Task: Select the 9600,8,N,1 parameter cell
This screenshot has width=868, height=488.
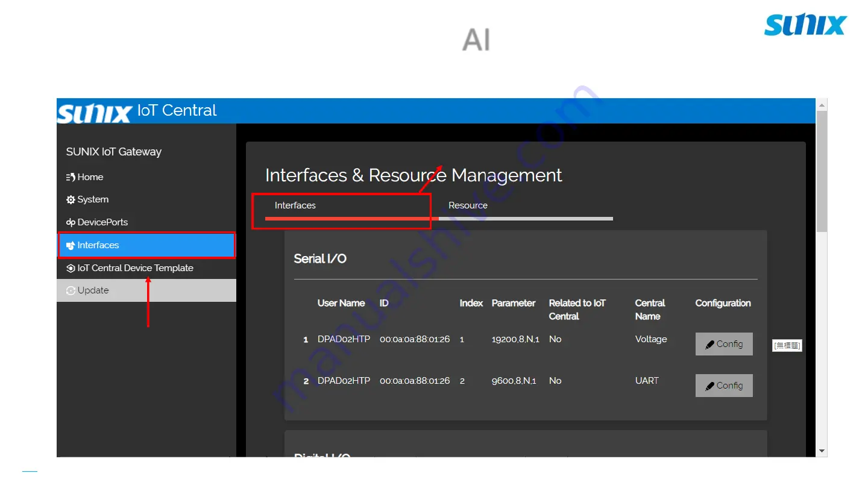Action: [514, 381]
